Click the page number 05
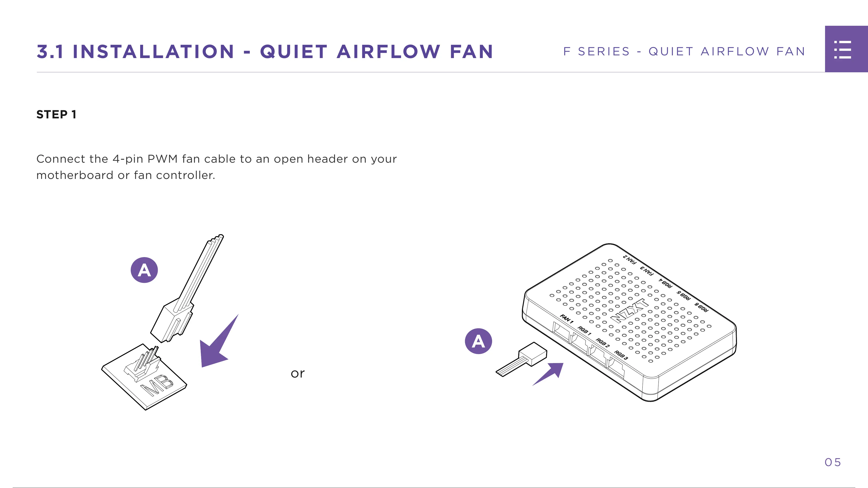 pos(833,462)
